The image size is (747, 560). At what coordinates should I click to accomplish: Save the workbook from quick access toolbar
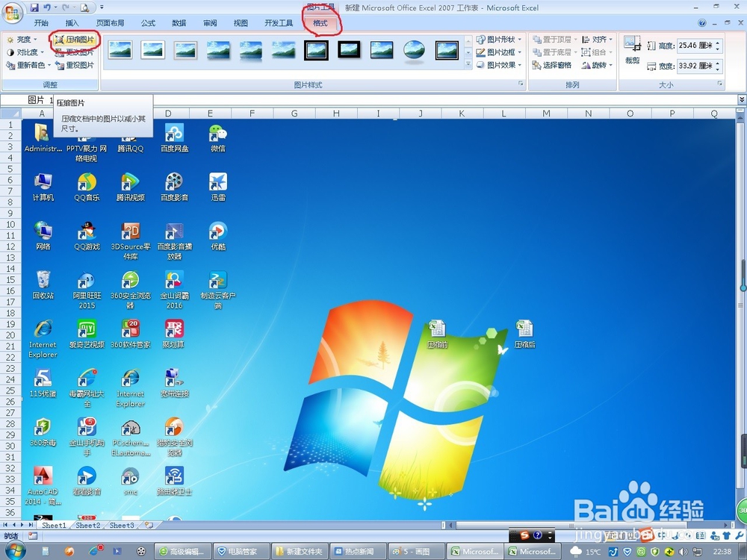(x=34, y=7)
